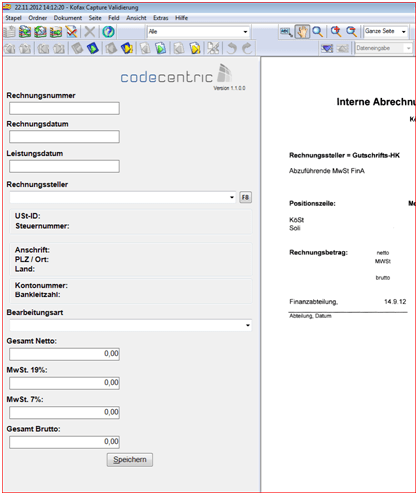Click the MwSt. 7% amount field
The image size is (418, 495).
click(x=64, y=412)
